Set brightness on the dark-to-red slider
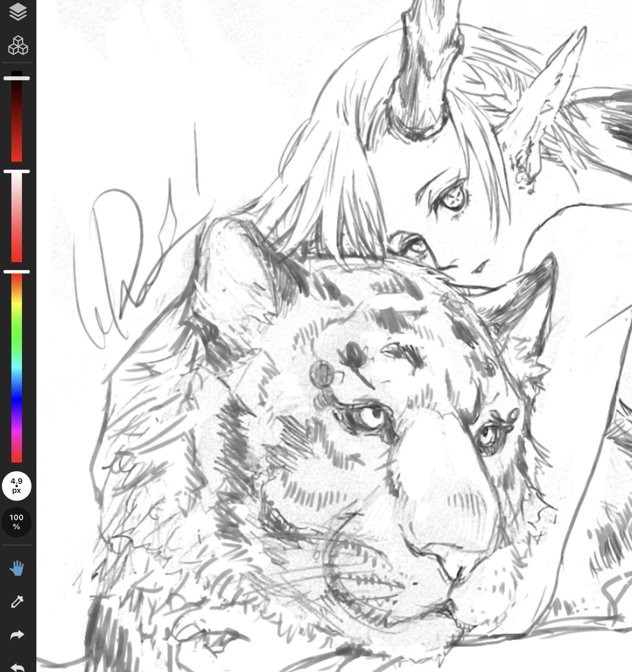 pyautogui.click(x=17, y=116)
